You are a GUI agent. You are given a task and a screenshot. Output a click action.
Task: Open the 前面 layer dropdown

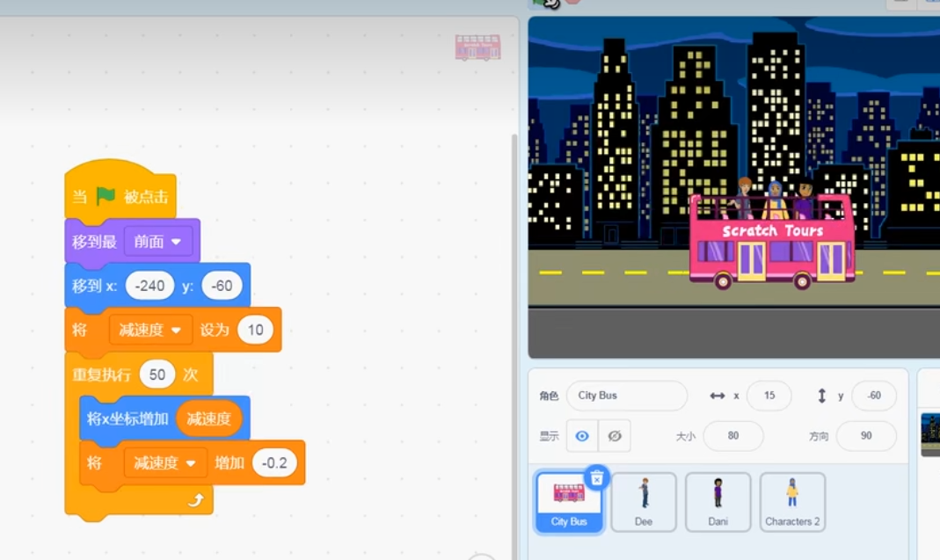(x=157, y=242)
